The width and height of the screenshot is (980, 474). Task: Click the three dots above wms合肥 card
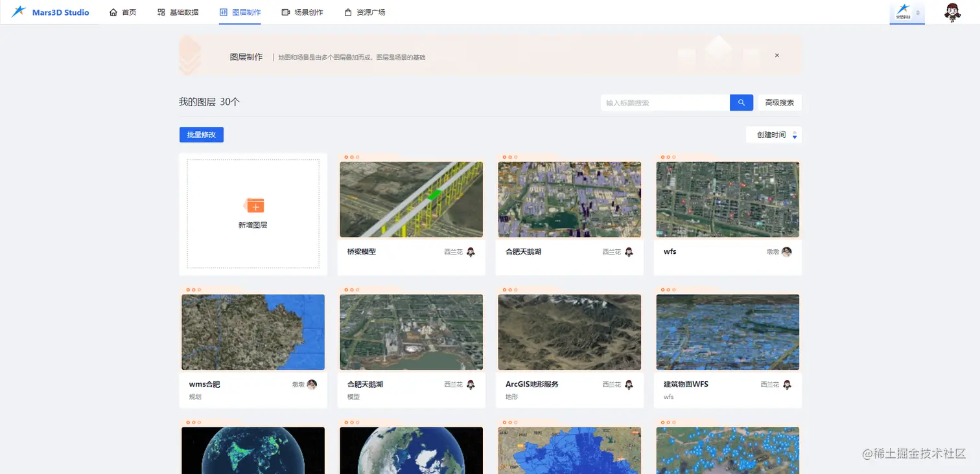point(194,289)
